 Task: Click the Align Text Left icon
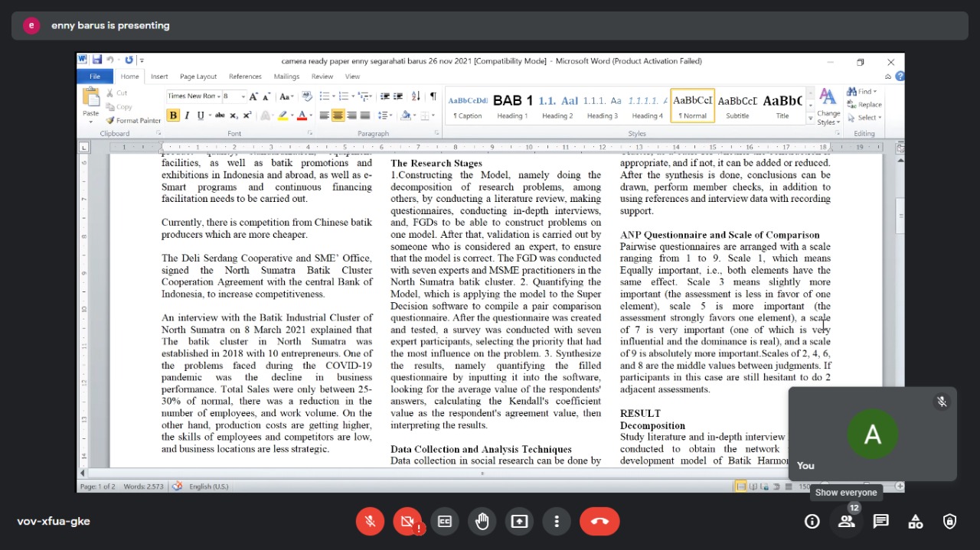(x=325, y=116)
